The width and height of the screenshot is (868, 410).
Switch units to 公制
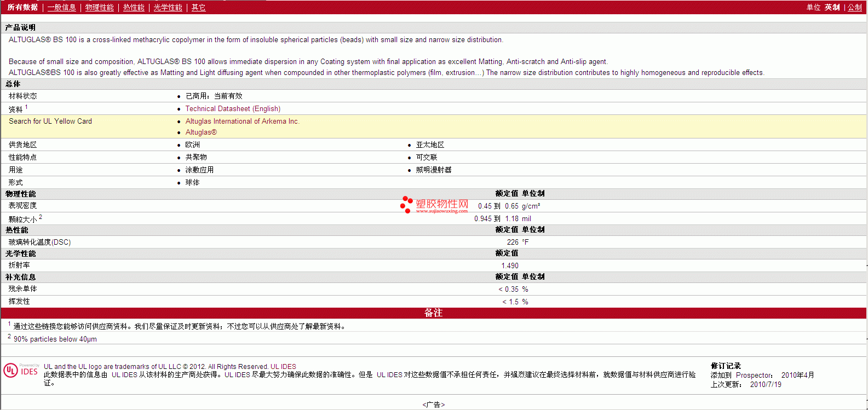click(855, 7)
